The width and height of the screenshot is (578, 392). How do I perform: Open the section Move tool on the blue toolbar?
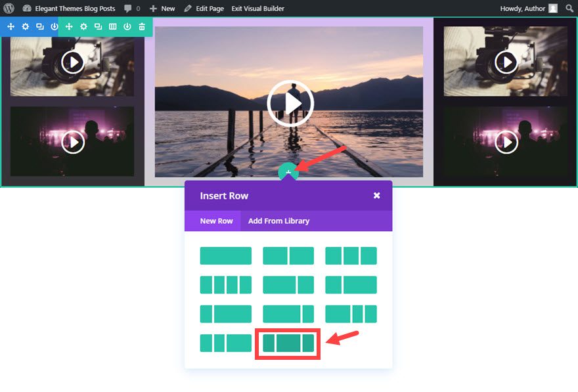click(x=11, y=26)
